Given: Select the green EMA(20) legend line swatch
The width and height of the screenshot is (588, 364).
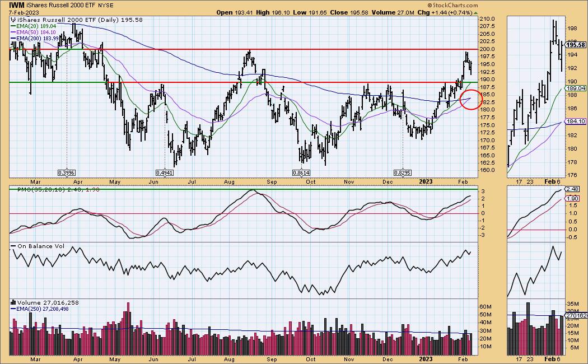Looking at the screenshot, I should coord(13,26).
